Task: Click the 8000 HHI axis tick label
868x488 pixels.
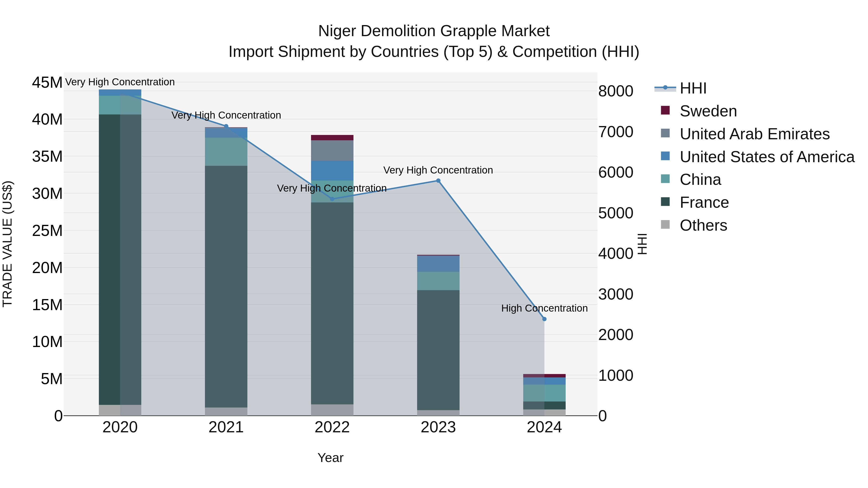Action: tap(616, 91)
